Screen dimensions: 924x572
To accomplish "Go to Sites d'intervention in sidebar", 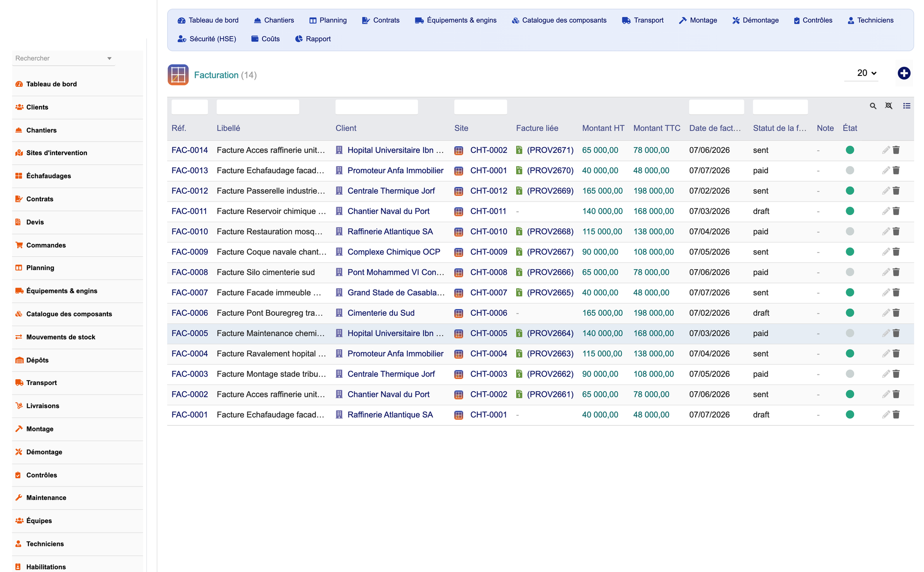I will [57, 153].
